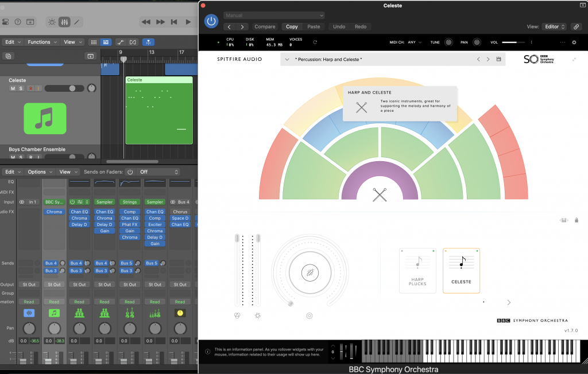Viewport: 588px width, 374px height.
Task: Open the tracks area View menu
Action: coord(72,42)
